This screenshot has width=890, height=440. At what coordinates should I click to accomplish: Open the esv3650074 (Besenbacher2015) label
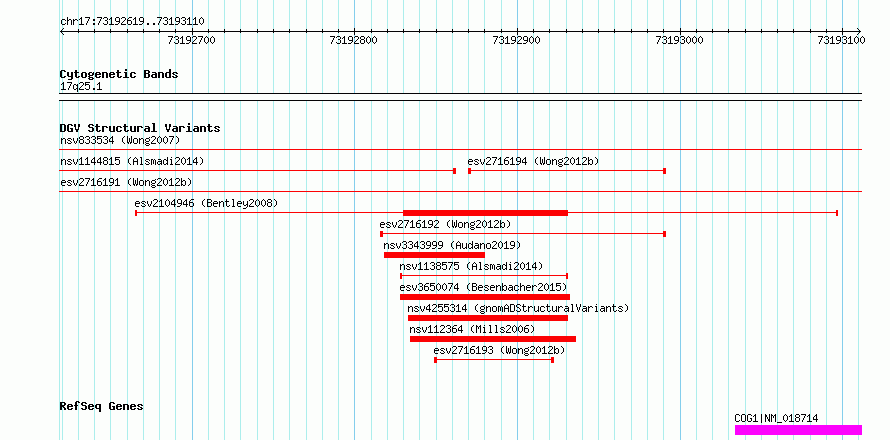[x=483, y=287]
